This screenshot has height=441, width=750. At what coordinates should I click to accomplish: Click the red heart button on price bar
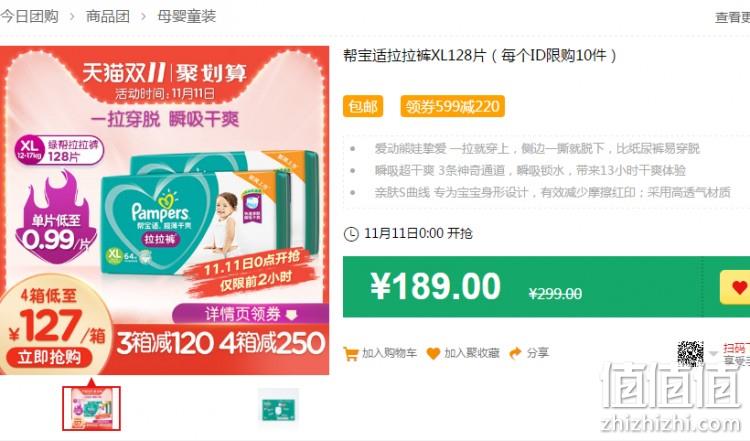737,287
